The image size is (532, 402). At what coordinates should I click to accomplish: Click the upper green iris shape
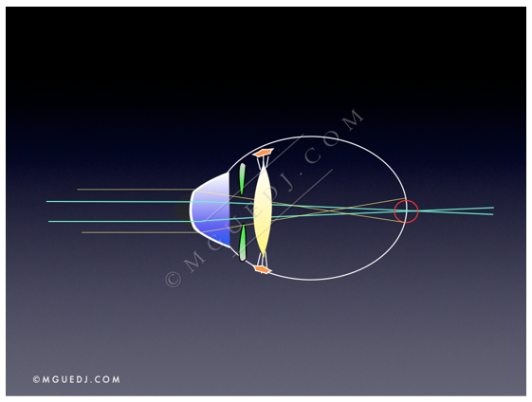point(242,179)
